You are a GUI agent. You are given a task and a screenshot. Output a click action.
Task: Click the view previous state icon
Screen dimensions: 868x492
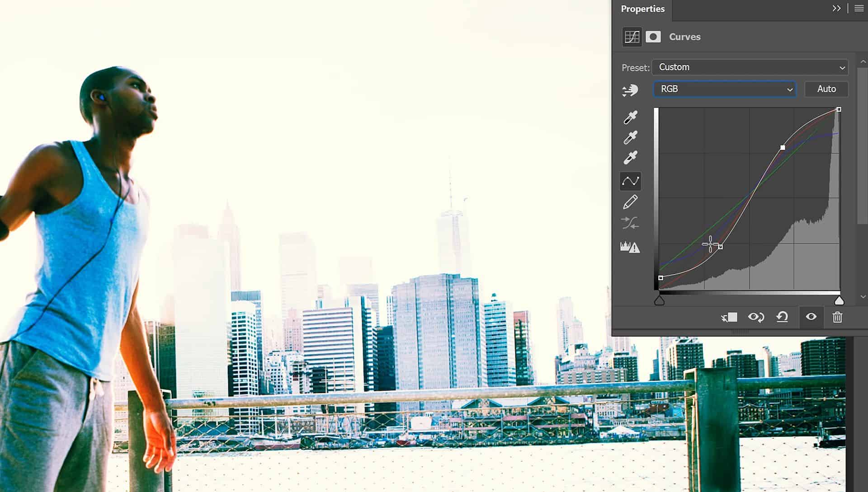[x=756, y=317]
